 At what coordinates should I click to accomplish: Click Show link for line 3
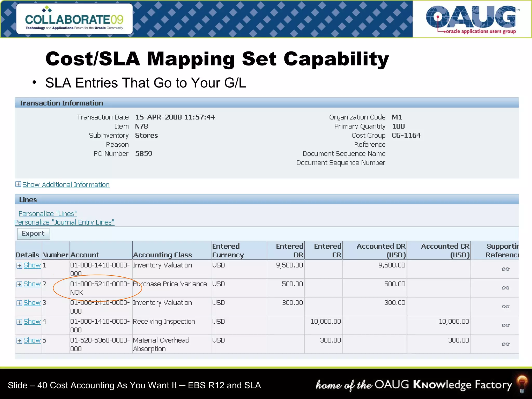tap(32, 303)
